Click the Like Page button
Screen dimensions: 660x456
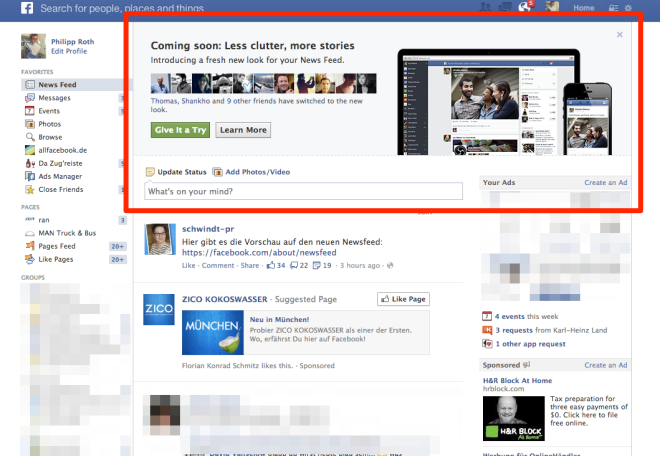click(403, 299)
